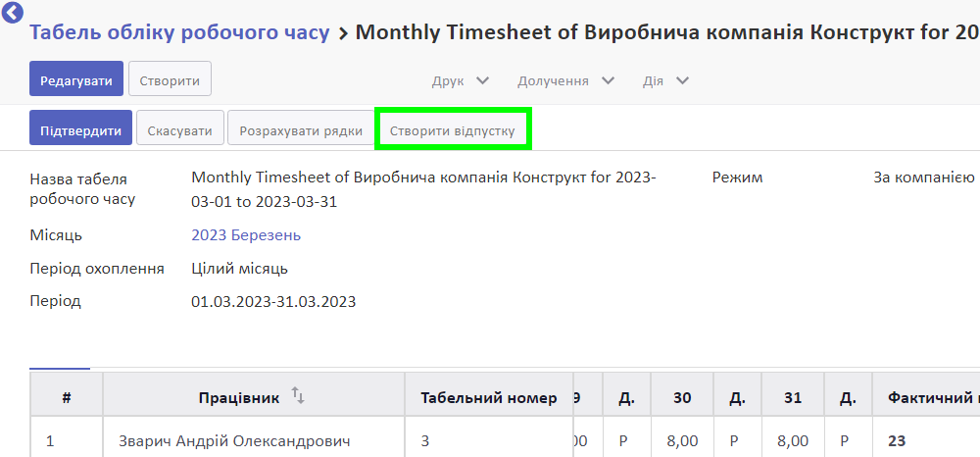Expand the Долучення dropdown
980x457 pixels.
pos(565,80)
